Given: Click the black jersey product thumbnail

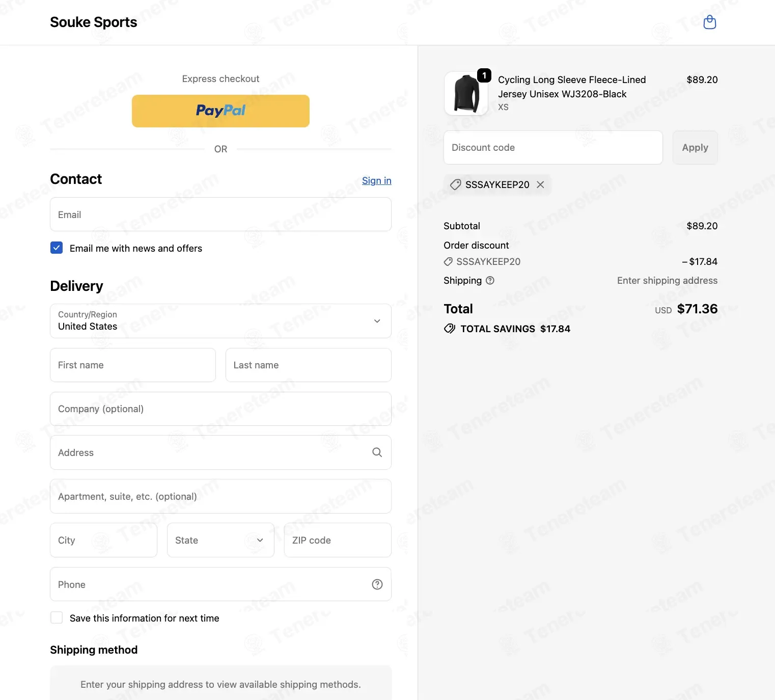Looking at the screenshot, I should pos(466,93).
